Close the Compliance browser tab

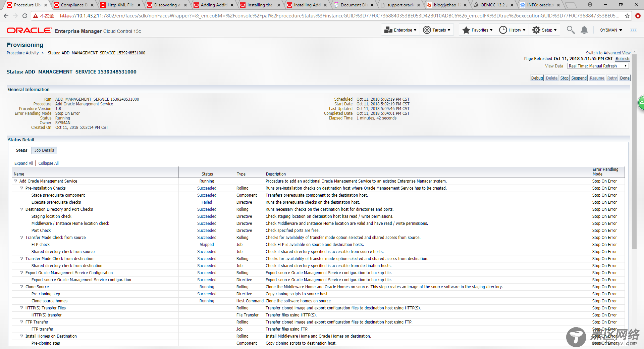(92, 5)
